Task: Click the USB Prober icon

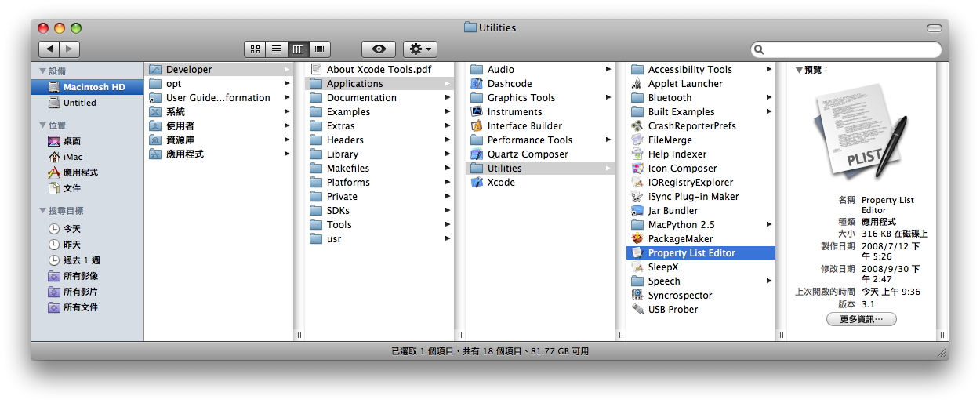Action: coord(637,310)
